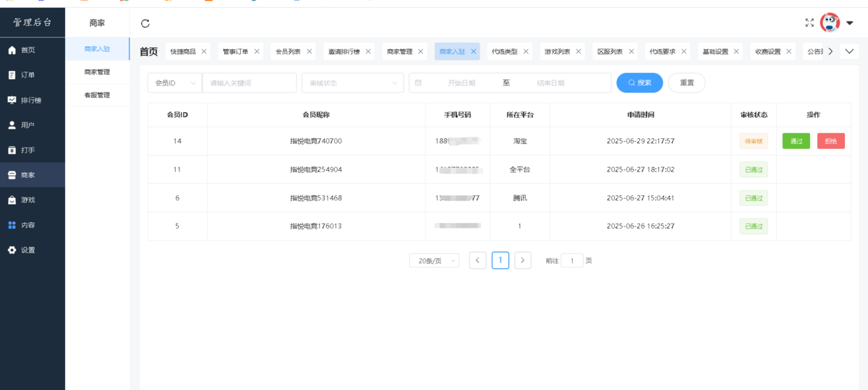Go to the next page arrow

tap(523, 260)
